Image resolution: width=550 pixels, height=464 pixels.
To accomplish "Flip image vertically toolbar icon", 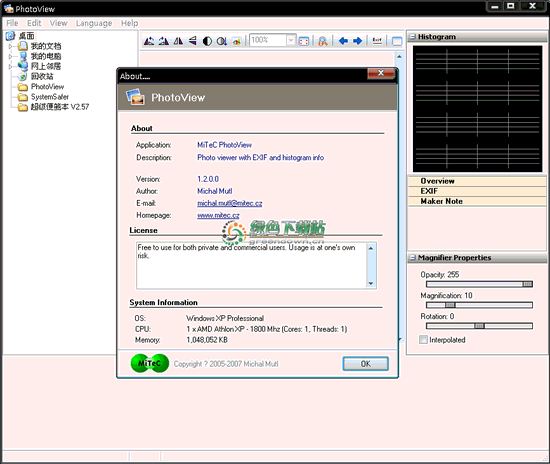I will click(193, 41).
